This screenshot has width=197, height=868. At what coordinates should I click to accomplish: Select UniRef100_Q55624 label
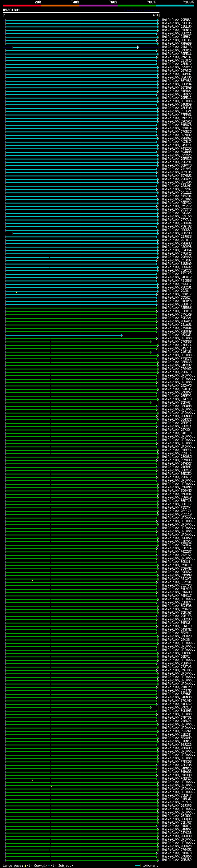pyautogui.click(x=177, y=298)
